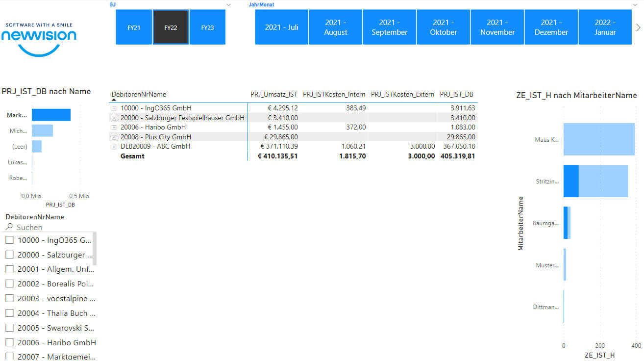The height and width of the screenshot is (362, 644).
Task: Select the FY21 fiscal year tile
Action: pyautogui.click(x=134, y=27)
